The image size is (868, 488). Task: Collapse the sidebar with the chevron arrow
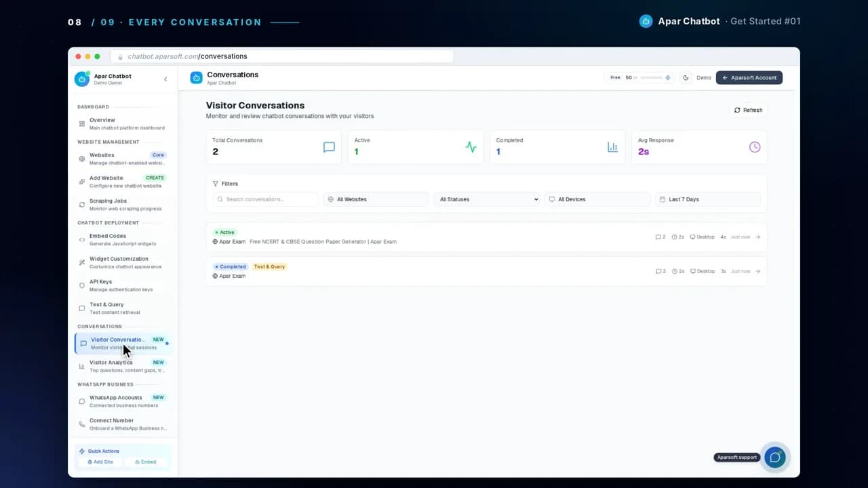point(165,79)
